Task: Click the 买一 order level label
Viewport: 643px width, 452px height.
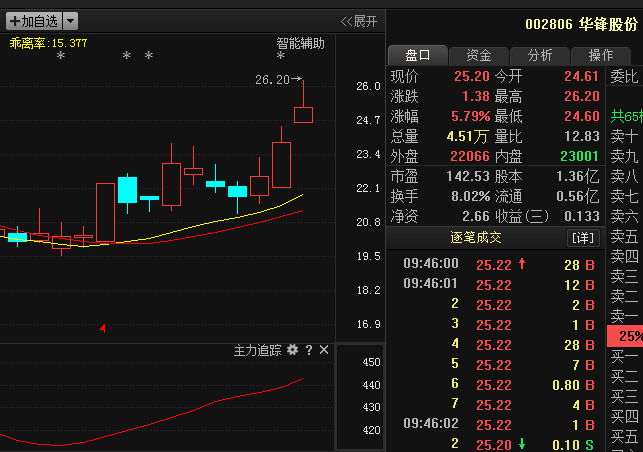Action: (624, 357)
